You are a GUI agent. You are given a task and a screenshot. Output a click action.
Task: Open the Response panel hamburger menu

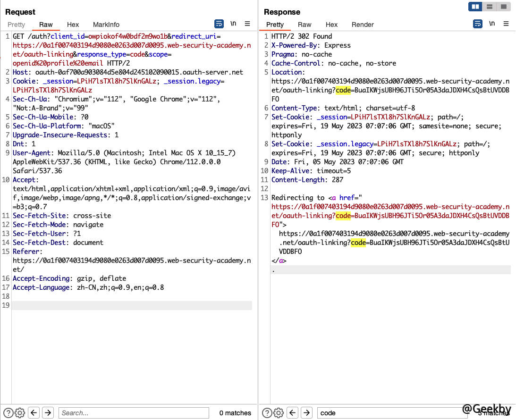506,24
